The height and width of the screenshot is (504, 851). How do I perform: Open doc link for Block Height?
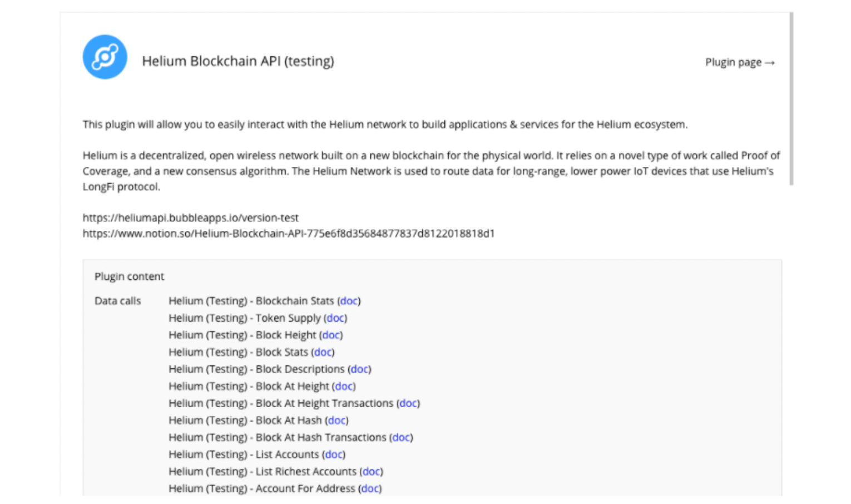click(331, 335)
